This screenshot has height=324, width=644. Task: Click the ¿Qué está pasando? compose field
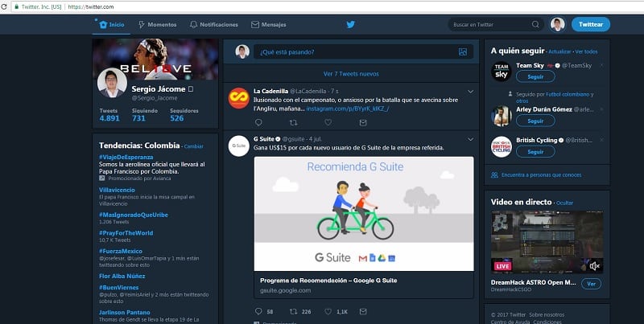coord(363,52)
